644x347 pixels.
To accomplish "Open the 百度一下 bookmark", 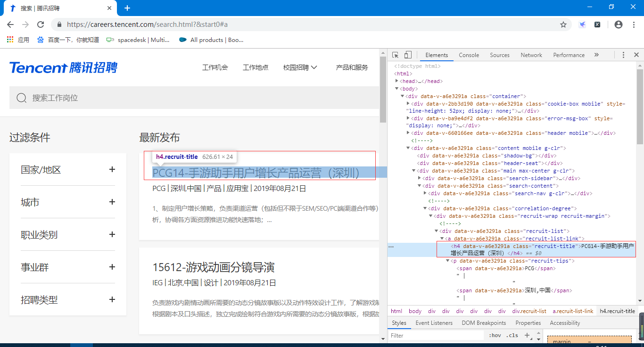I will click(68, 40).
